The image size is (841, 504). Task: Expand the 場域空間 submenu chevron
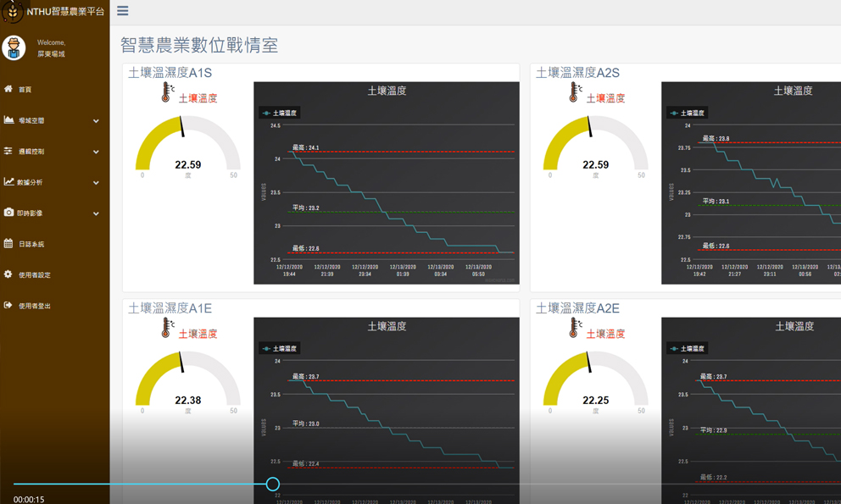pos(96,121)
